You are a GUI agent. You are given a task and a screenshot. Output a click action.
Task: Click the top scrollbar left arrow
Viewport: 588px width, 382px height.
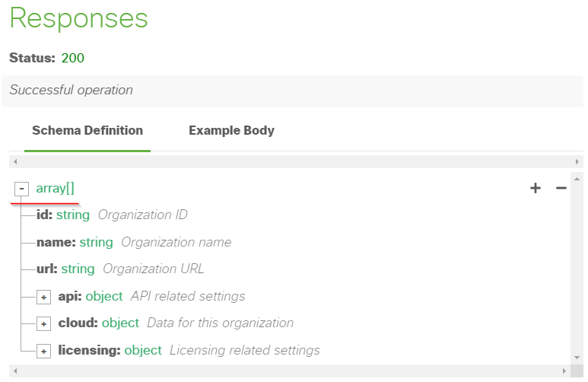pyautogui.click(x=15, y=162)
